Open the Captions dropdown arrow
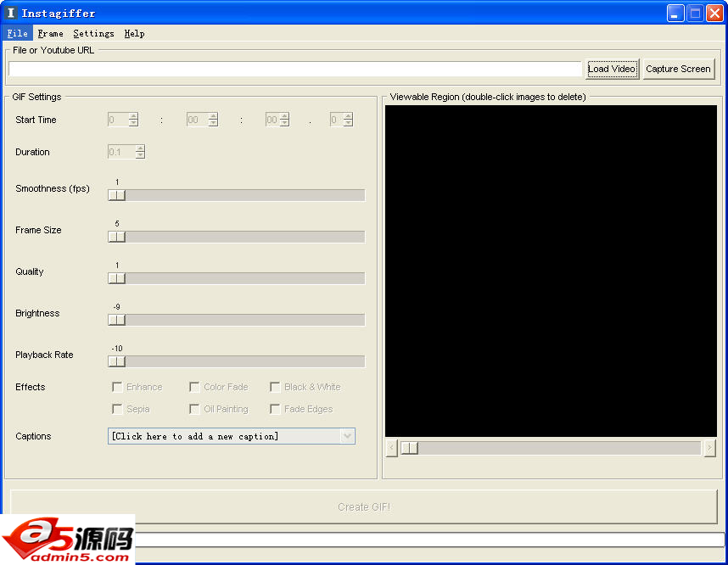 [347, 436]
